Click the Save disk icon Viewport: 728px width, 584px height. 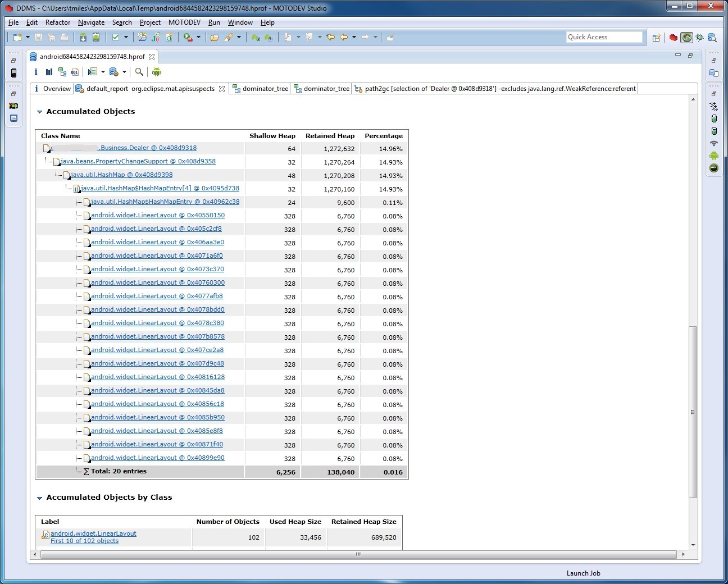point(38,37)
